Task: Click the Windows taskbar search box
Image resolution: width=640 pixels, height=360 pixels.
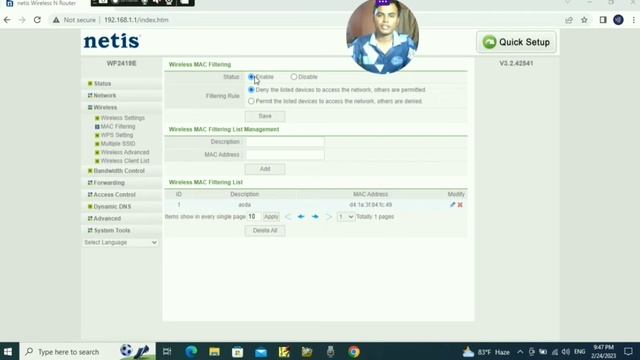Action: click(x=87, y=351)
